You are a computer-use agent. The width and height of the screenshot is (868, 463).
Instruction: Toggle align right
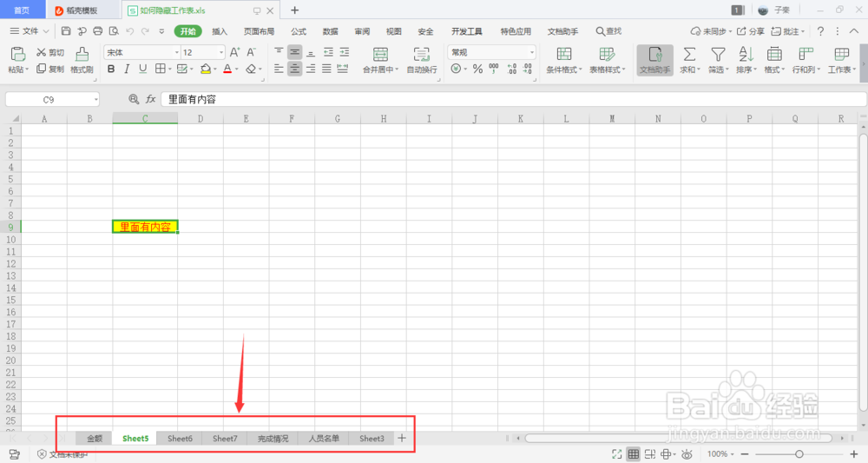[311, 69]
